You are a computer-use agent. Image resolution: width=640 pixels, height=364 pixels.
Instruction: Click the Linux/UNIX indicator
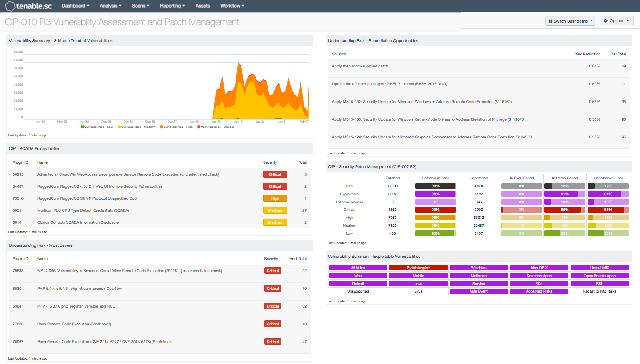point(600,268)
